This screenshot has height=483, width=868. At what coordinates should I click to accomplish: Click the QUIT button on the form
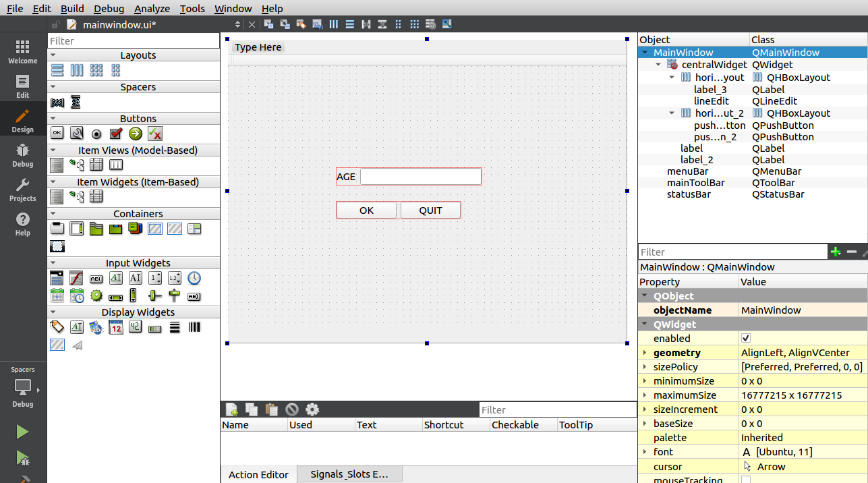coord(430,210)
